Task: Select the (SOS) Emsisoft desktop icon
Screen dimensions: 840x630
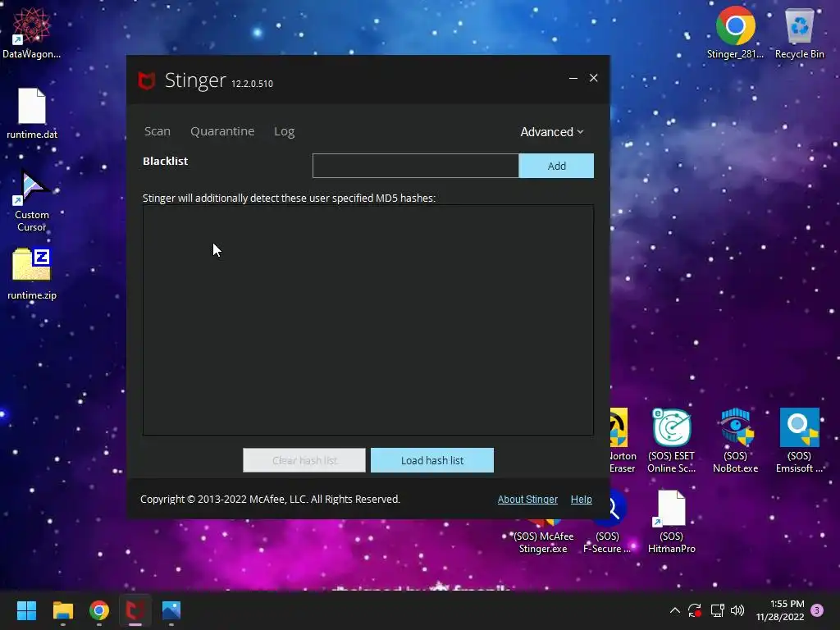Action: tap(799, 441)
